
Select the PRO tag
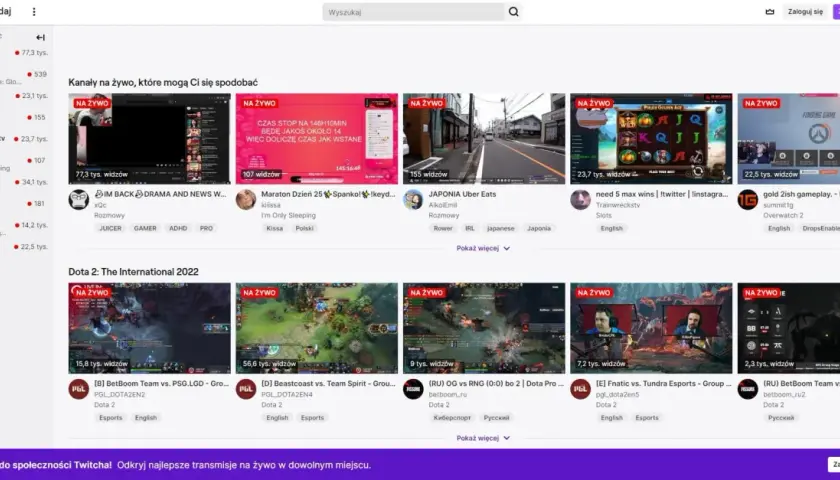[x=206, y=228]
